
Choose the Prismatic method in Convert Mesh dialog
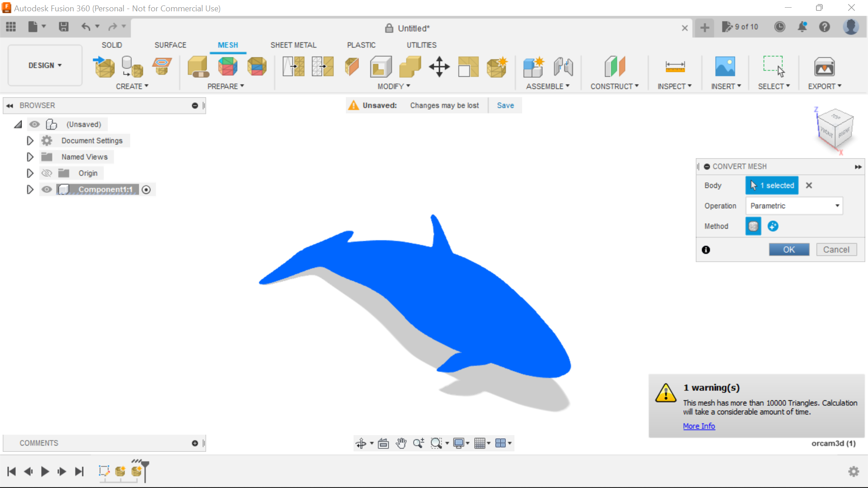click(x=773, y=226)
